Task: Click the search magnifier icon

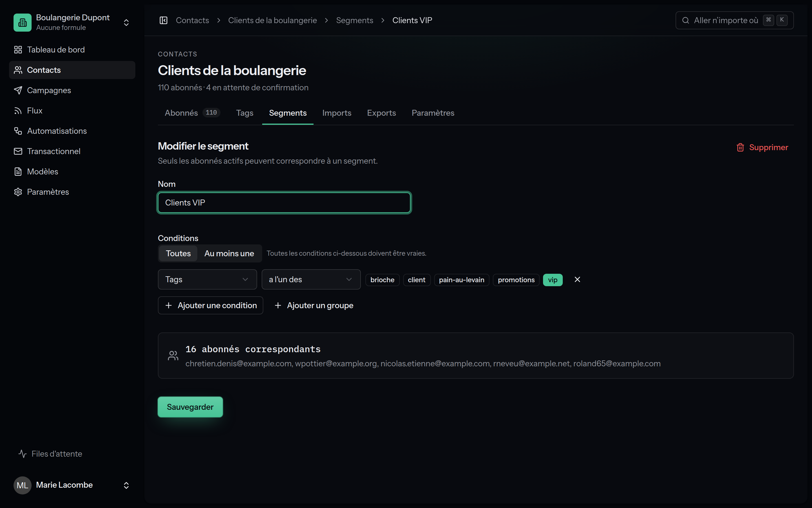Action: (x=685, y=21)
